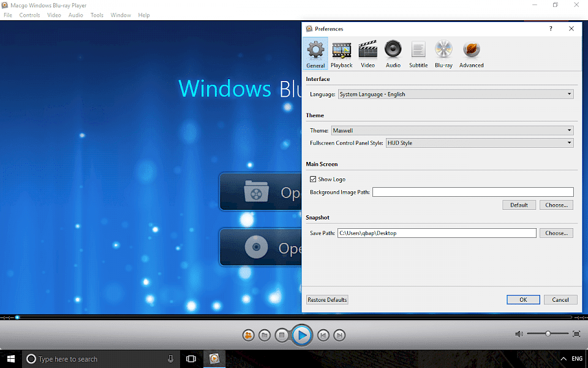The height and width of the screenshot is (368, 588).
Task: Open the Audio menu in the menu bar
Action: point(76,15)
